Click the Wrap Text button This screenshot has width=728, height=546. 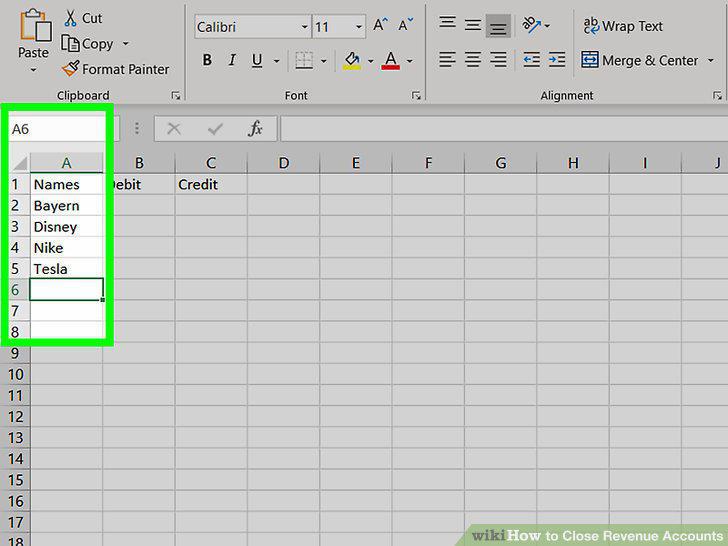(x=623, y=26)
